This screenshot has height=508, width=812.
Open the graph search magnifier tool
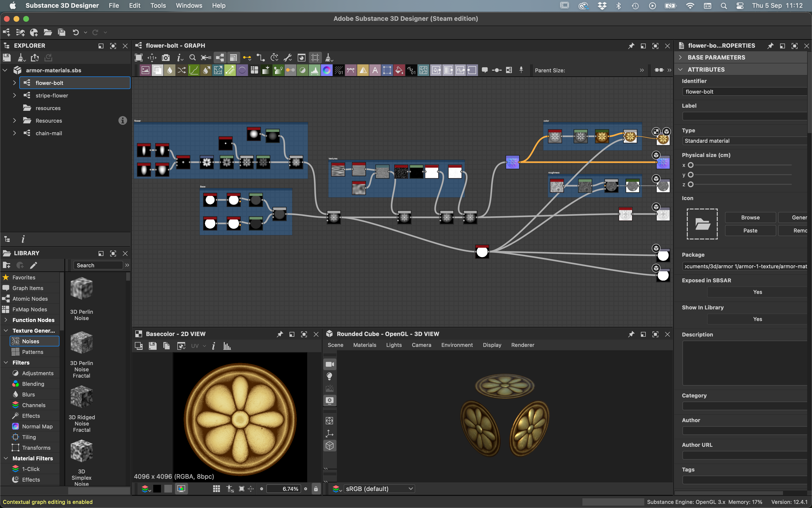tap(193, 58)
